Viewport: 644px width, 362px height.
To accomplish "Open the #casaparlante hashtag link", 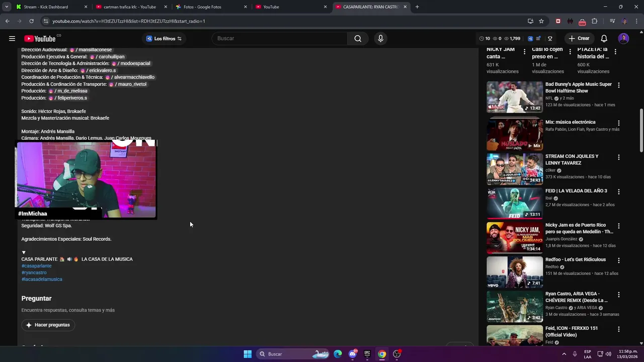I will [36, 266].
